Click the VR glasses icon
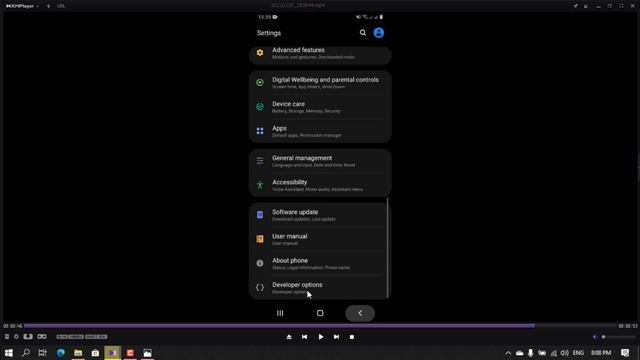The height and width of the screenshot is (360, 640). tap(42, 337)
